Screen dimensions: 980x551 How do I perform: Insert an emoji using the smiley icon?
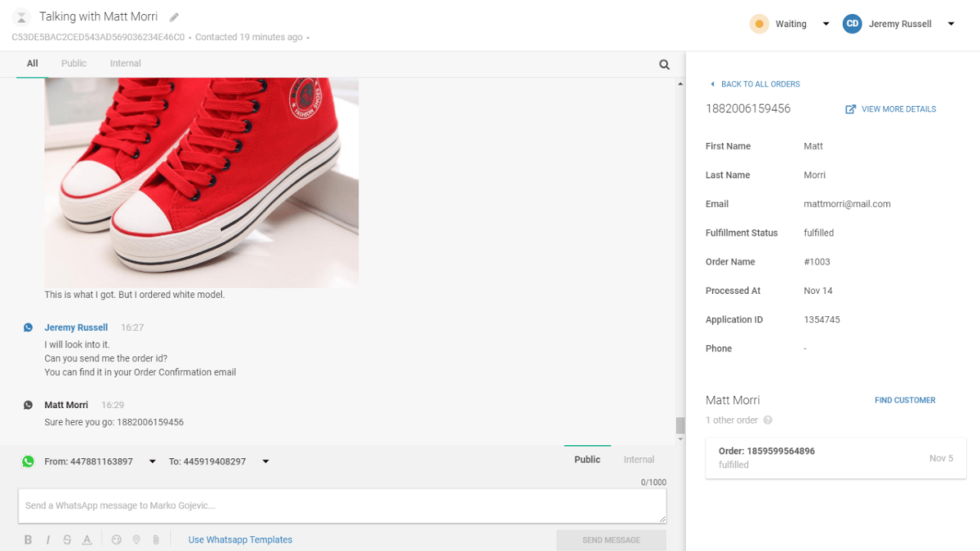coord(116,540)
